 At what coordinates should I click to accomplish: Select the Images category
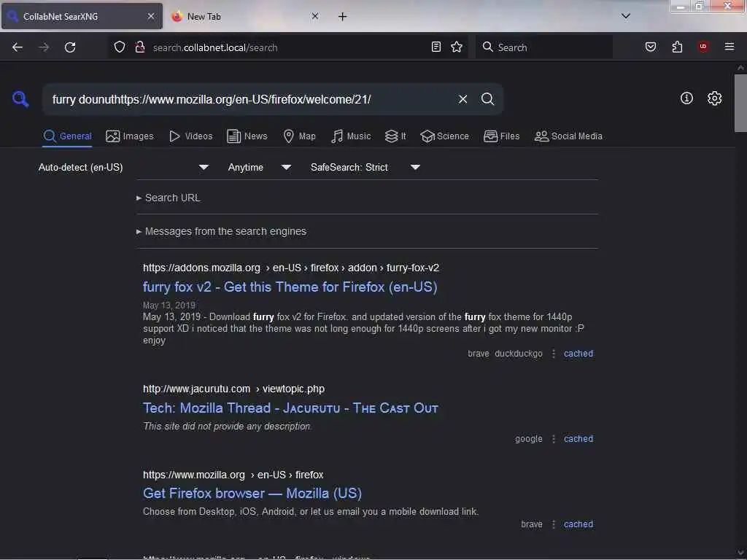click(x=130, y=136)
